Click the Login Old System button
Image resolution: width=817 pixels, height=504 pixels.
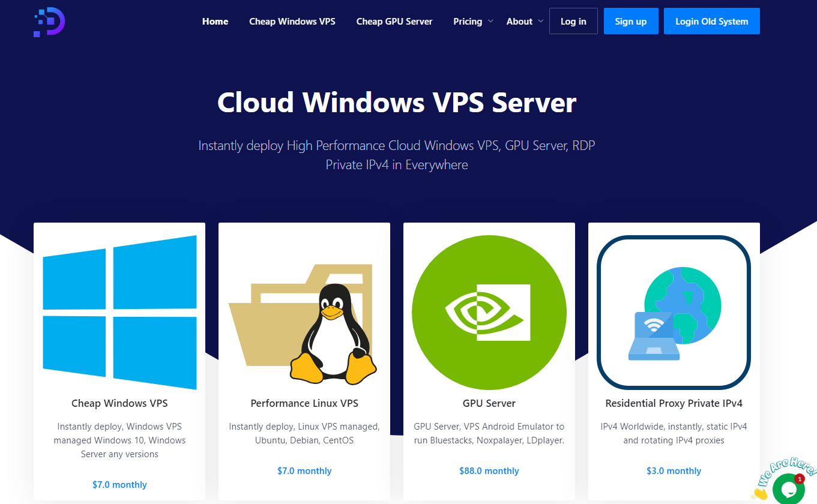click(712, 21)
